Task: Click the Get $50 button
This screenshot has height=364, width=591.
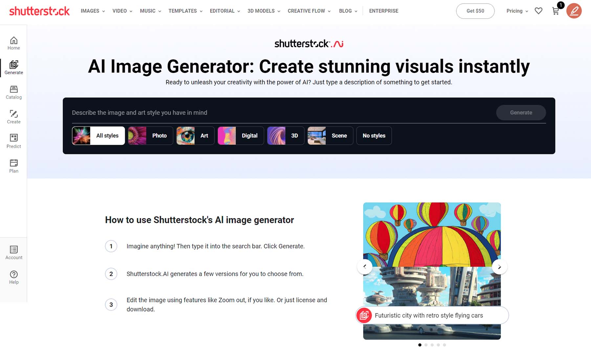Action: click(475, 11)
